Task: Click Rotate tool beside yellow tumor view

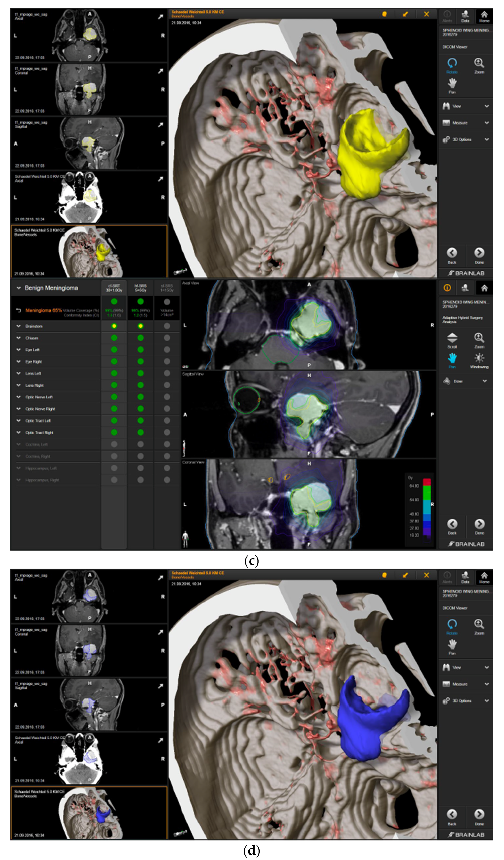Action: [452, 63]
